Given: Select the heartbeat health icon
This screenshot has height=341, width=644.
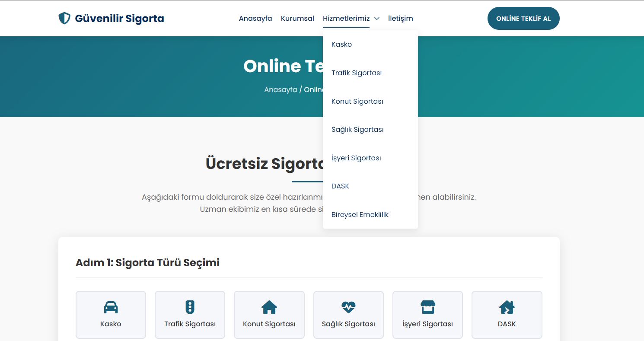Looking at the screenshot, I should point(348,307).
